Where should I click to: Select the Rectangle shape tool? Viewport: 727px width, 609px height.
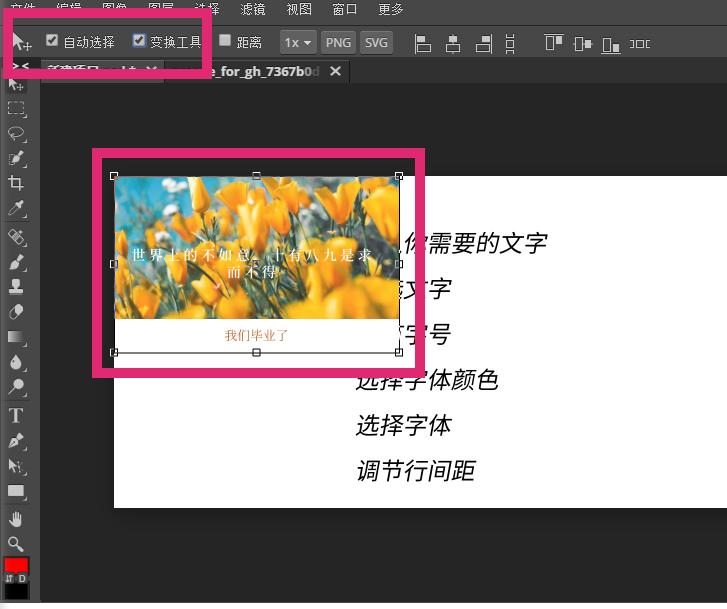coord(17,491)
